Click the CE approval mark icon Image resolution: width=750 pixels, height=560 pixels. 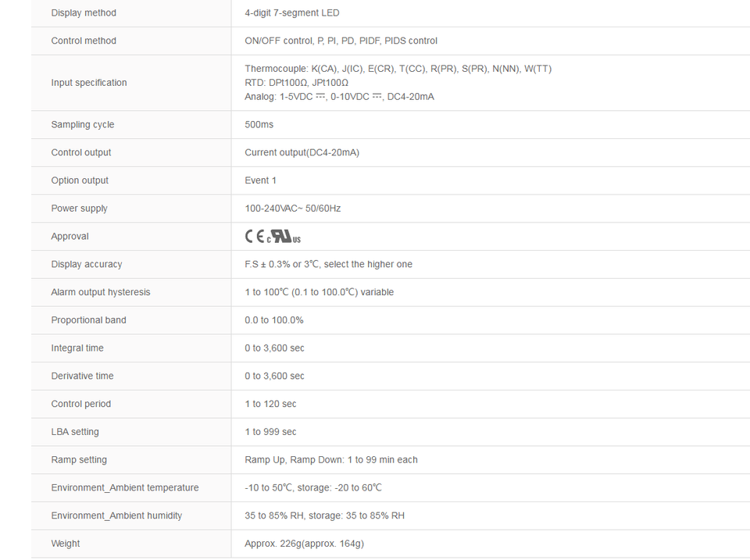click(255, 236)
